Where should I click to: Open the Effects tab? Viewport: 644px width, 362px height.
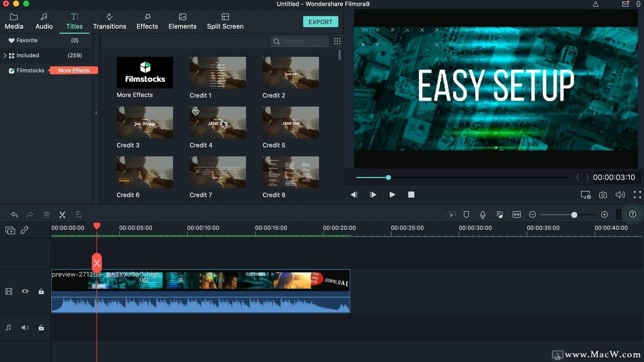point(147,22)
